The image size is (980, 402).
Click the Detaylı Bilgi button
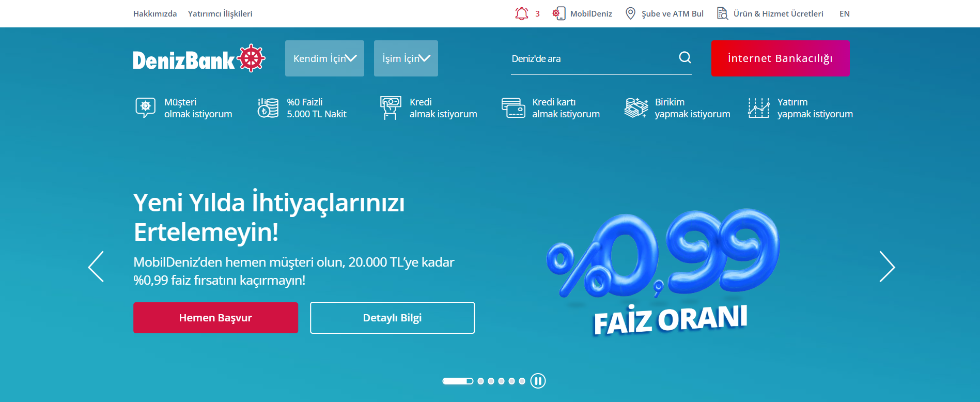(392, 318)
